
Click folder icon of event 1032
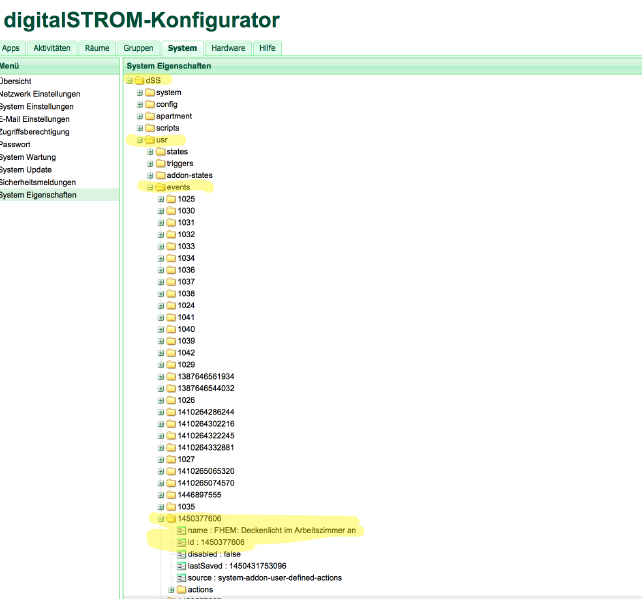coord(171,235)
